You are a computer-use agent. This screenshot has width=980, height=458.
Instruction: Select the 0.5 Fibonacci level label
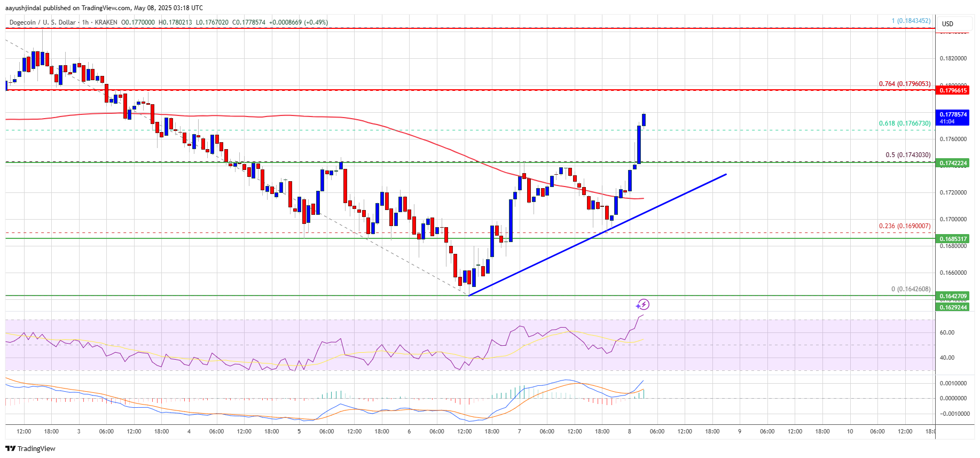pos(907,155)
